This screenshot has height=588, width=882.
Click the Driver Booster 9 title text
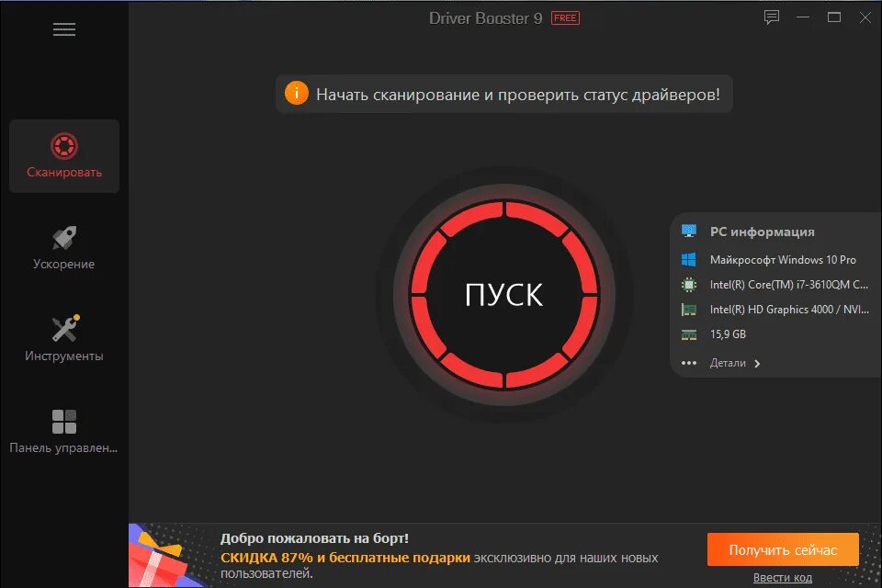485,18
